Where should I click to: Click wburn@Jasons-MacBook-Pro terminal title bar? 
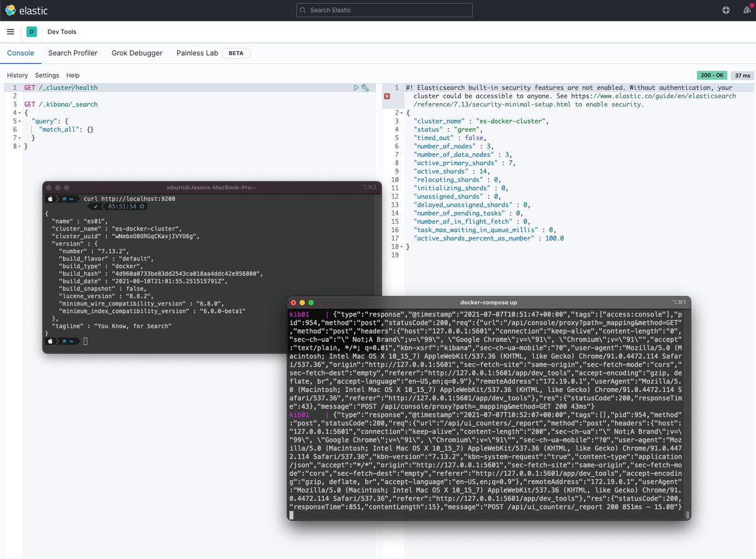pyautogui.click(x=212, y=187)
